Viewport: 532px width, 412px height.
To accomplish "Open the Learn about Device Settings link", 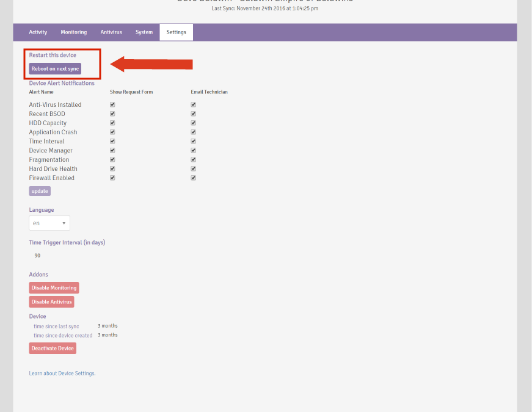I will 62,374.
